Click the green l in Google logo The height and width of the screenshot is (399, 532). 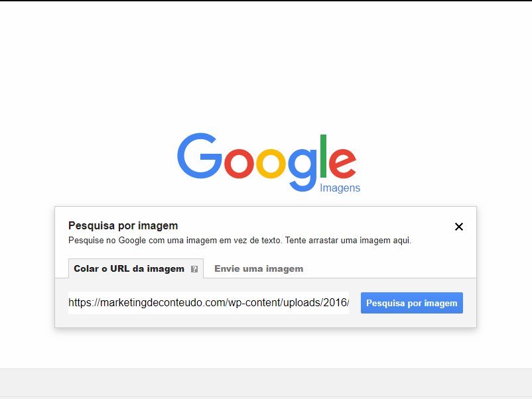coord(323,156)
